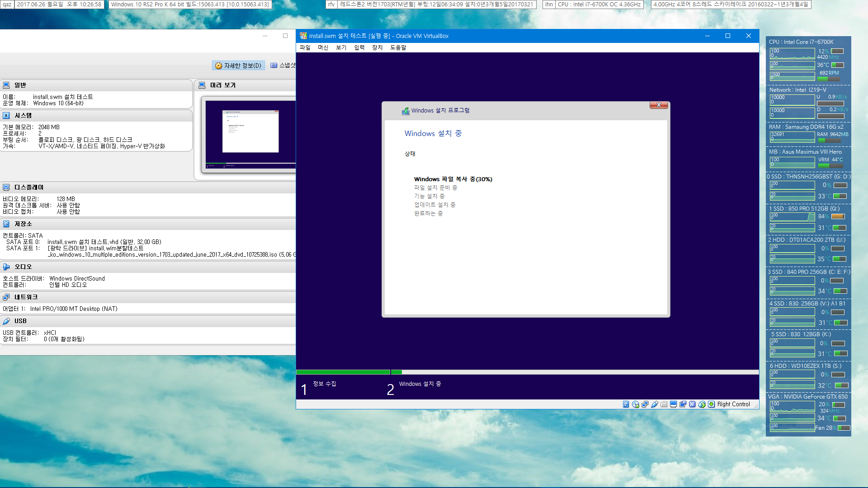Toggle the mouse integration icon in status bar
This screenshot has height=488, width=868.
pyautogui.click(x=702, y=404)
